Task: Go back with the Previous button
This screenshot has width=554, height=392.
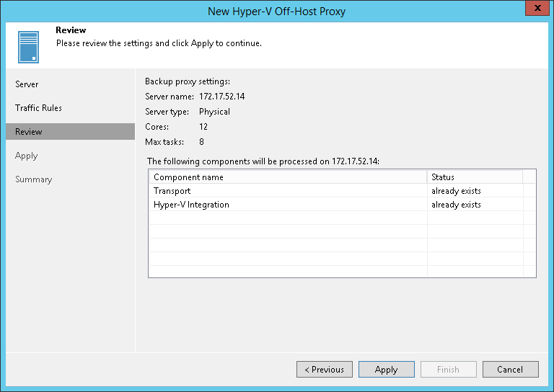Action: [x=325, y=370]
